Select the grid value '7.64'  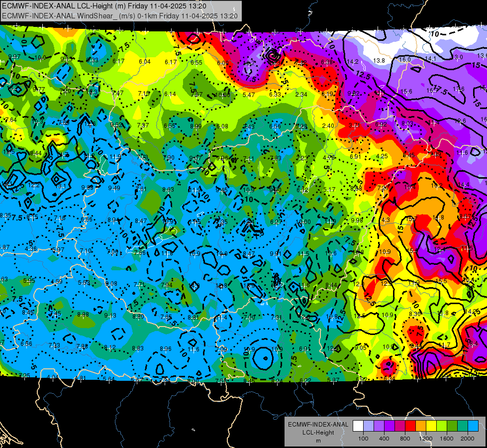[x=11, y=119]
